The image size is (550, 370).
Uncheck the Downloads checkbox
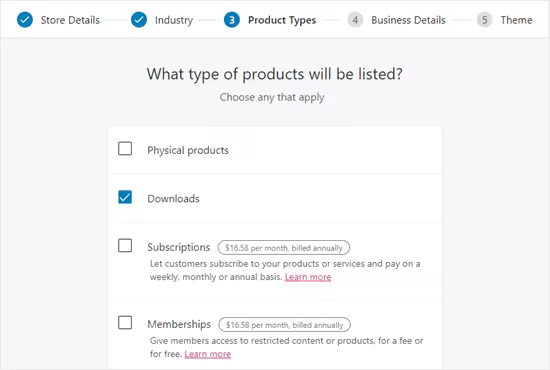point(125,197)
